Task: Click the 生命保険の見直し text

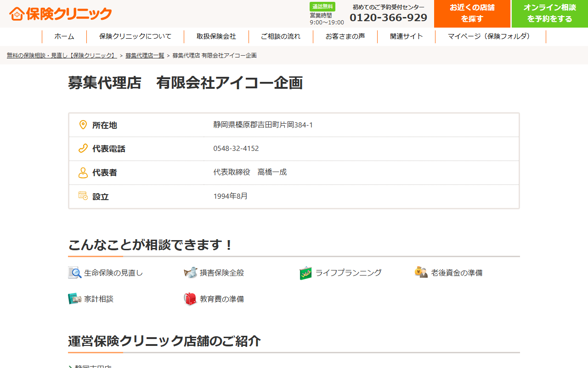Action: pyautogui.click(x=113, y=273)
